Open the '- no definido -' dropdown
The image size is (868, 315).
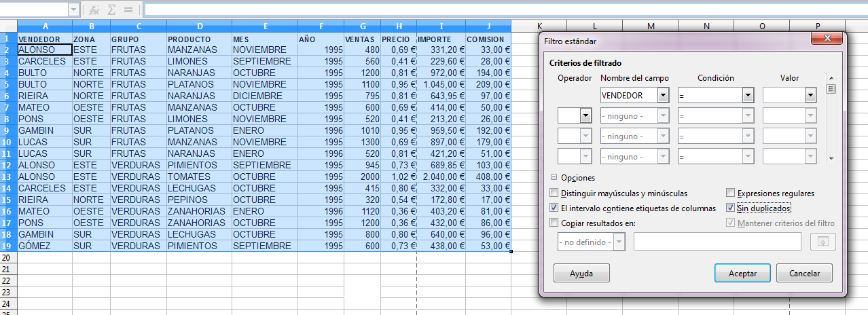tap(619, 242)
